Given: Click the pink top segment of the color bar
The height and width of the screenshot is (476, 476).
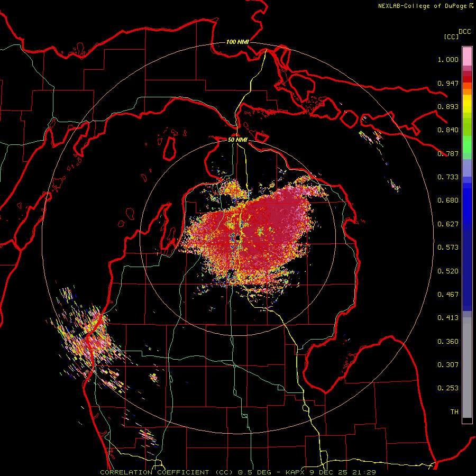Looking at the screenshot, I should [x=467, y=56].
